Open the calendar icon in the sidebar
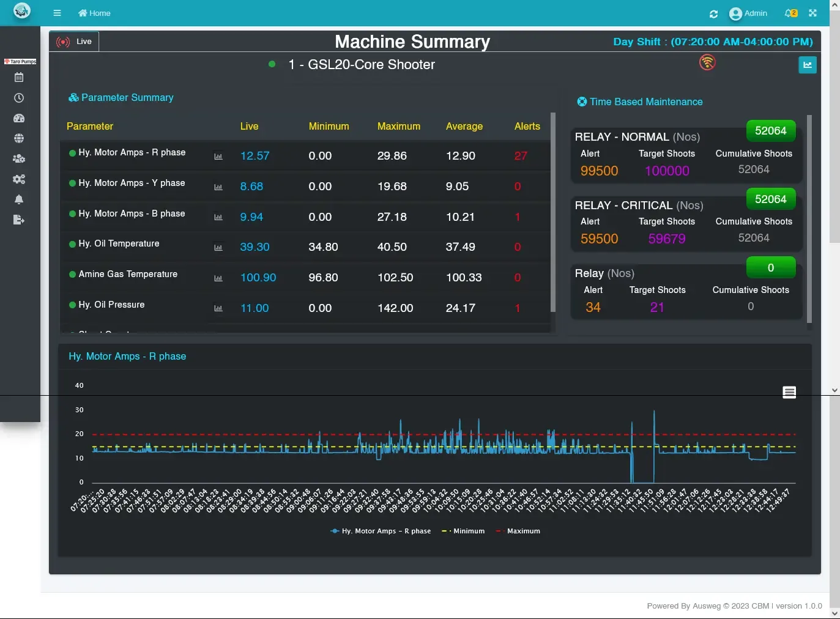840x619 pixels. click(19, 78)
